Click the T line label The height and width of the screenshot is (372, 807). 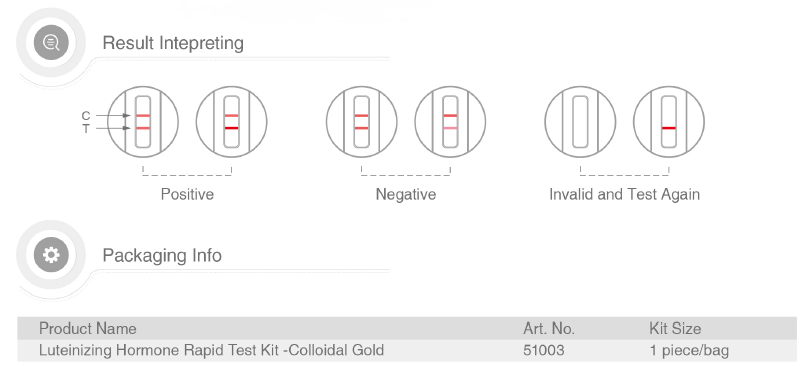pos(85,129)
